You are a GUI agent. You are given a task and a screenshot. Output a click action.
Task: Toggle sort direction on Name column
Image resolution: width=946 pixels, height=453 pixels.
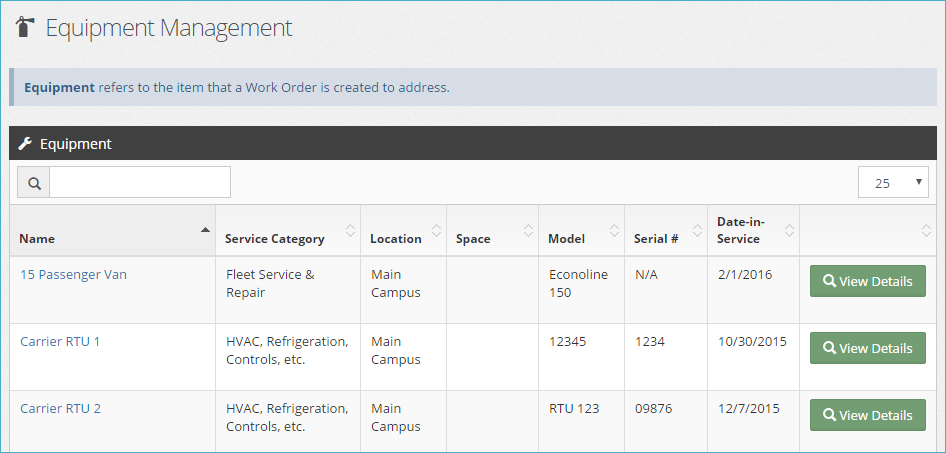[x=205, y=231]
